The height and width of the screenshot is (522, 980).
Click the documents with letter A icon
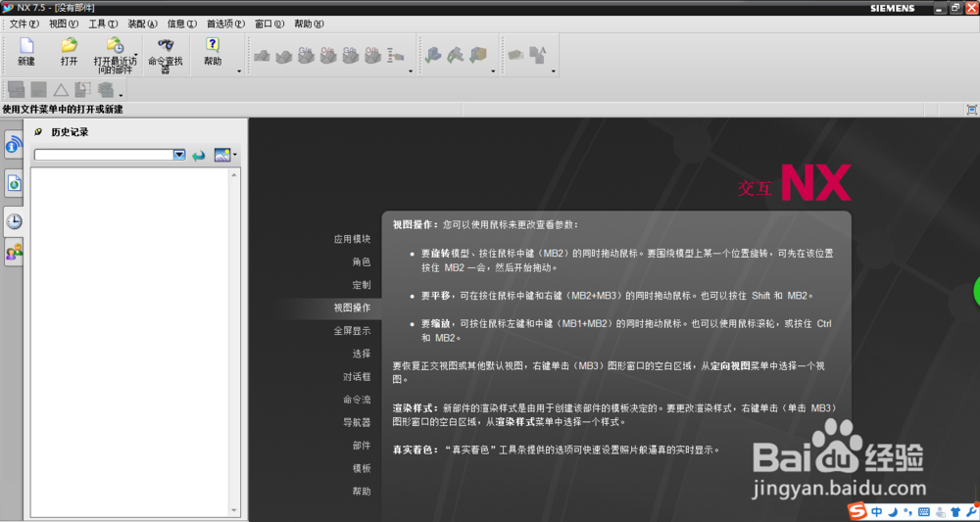[x=537, y=56]
